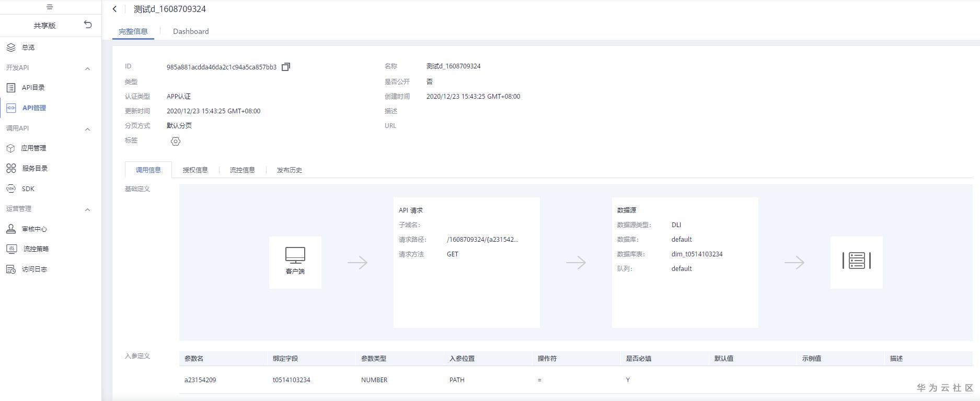This screenshot has width=980, height=401.
Task: Collapse the 开发API section
Action: point(88,68)
